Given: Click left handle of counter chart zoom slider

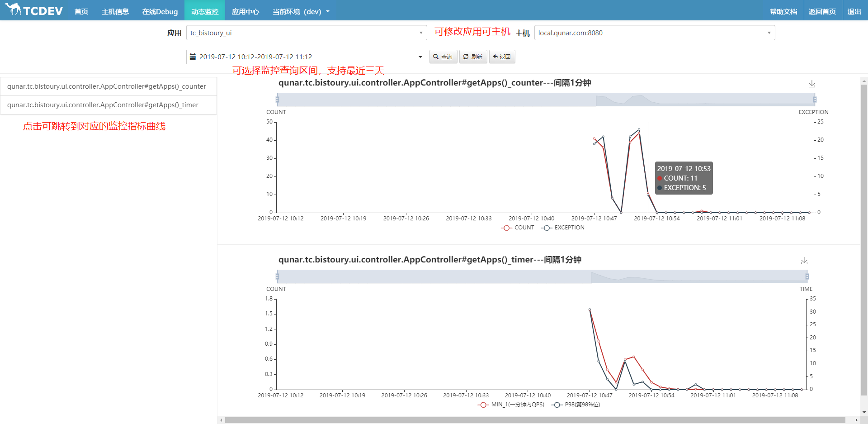Looking at the screenshot, I should (277, 100).
